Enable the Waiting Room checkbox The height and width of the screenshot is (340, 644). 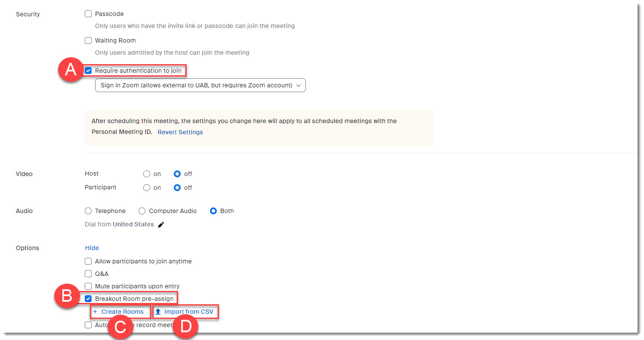(88, 40)
